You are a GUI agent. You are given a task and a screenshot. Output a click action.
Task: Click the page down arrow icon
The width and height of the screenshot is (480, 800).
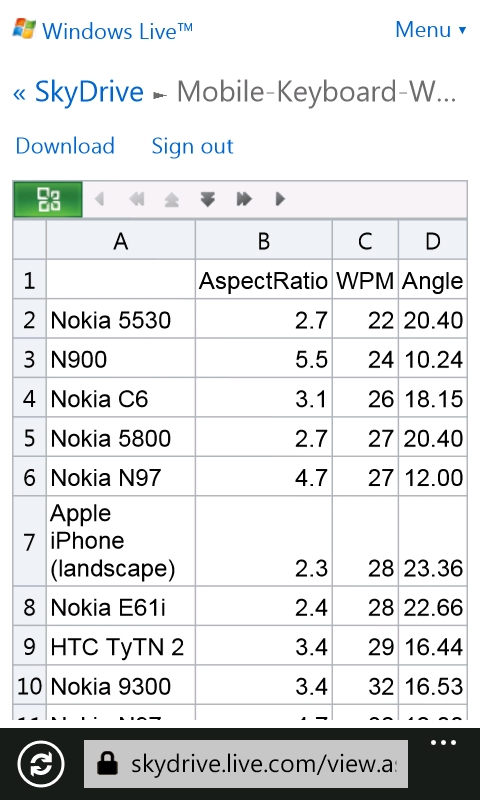(x=207, y=199)
